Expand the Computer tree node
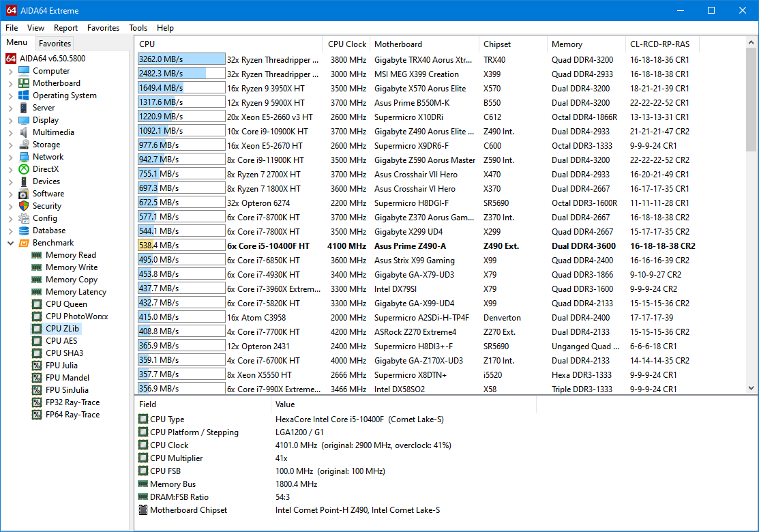Image resolution: width=759 pixels, height=532 pixels. tap(11, 71)
